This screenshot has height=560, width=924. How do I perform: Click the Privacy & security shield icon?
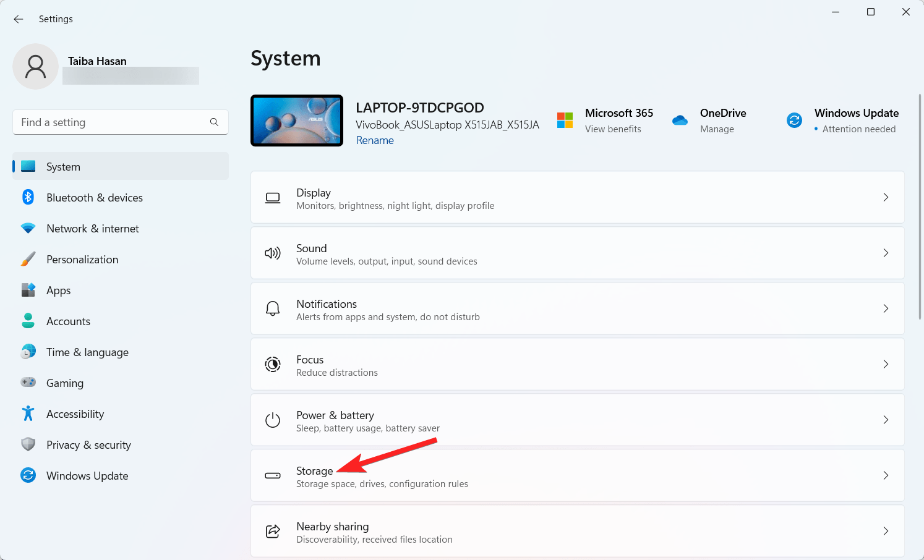(x=28, y=444)
